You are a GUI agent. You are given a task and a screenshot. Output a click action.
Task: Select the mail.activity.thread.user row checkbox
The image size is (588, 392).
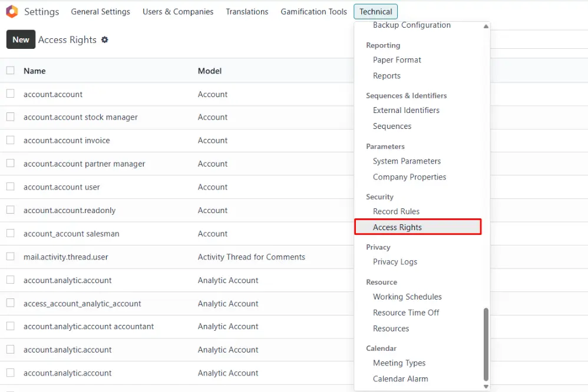[x=11, y=257]
